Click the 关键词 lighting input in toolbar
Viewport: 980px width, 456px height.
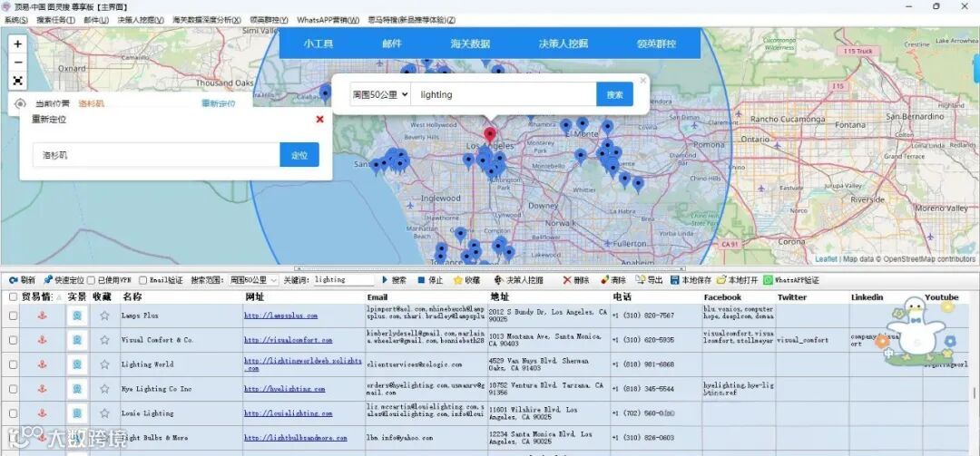pos(344,280)
